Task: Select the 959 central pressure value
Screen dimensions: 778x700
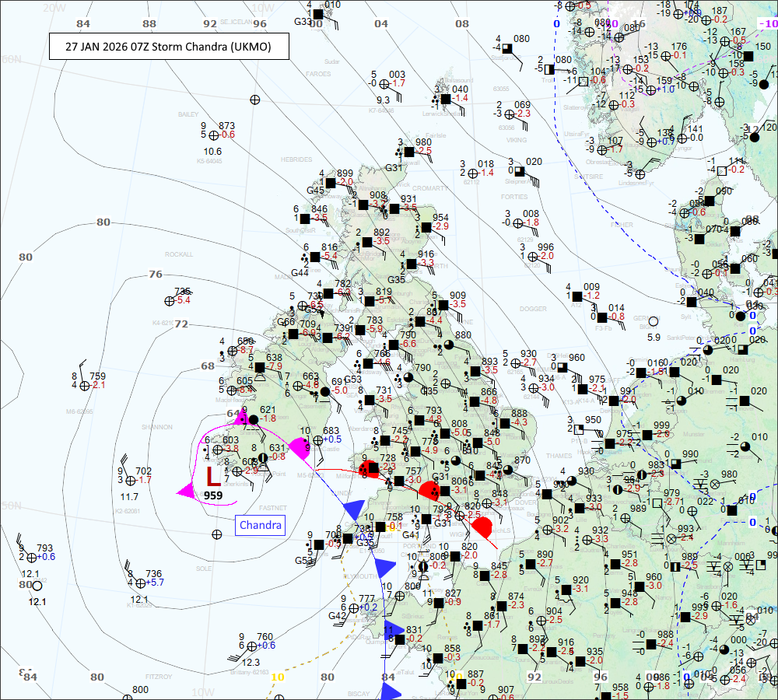Action: pos(213,495)
